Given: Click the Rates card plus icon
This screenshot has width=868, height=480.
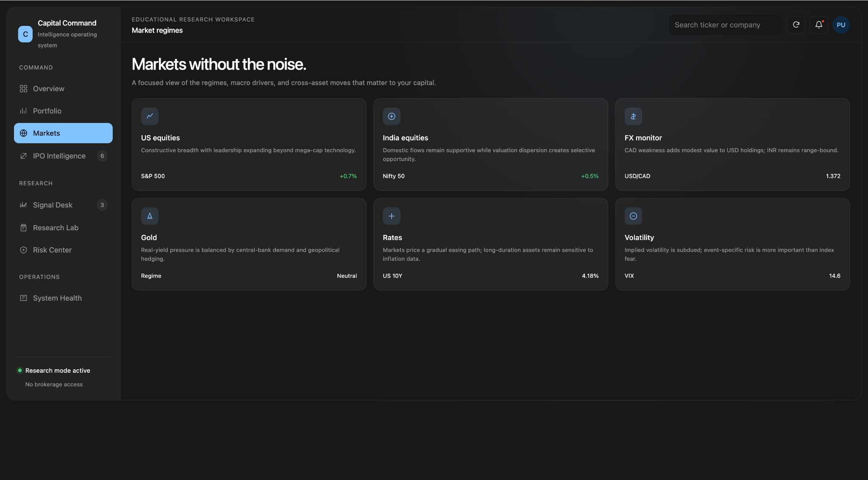Looking at the screenshot, I should [392, 216].
